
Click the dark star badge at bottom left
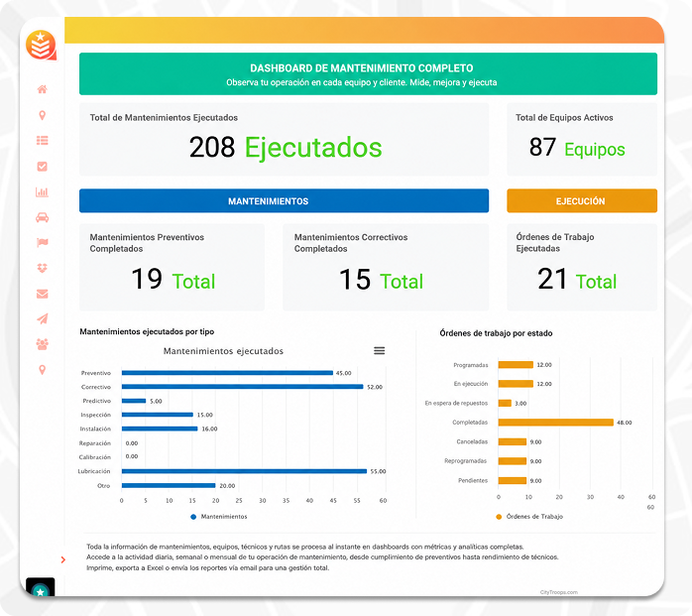pyautogui.click(x=41, y=588)
